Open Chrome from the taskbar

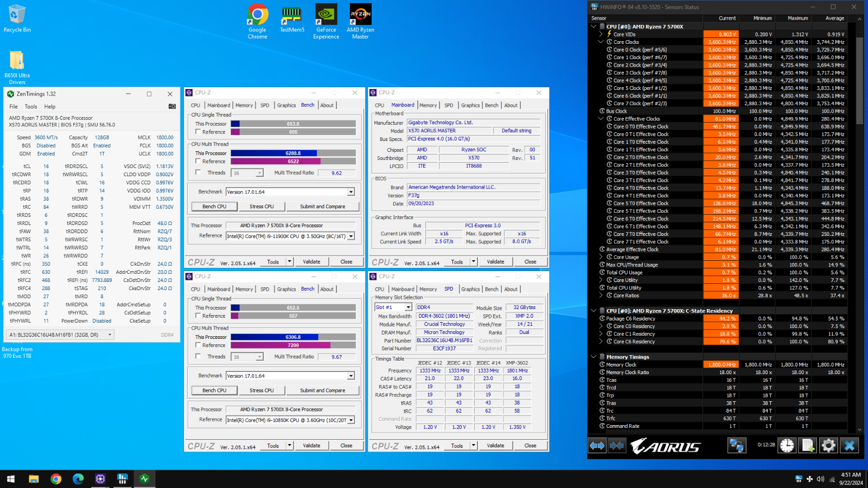coord(56,479)
